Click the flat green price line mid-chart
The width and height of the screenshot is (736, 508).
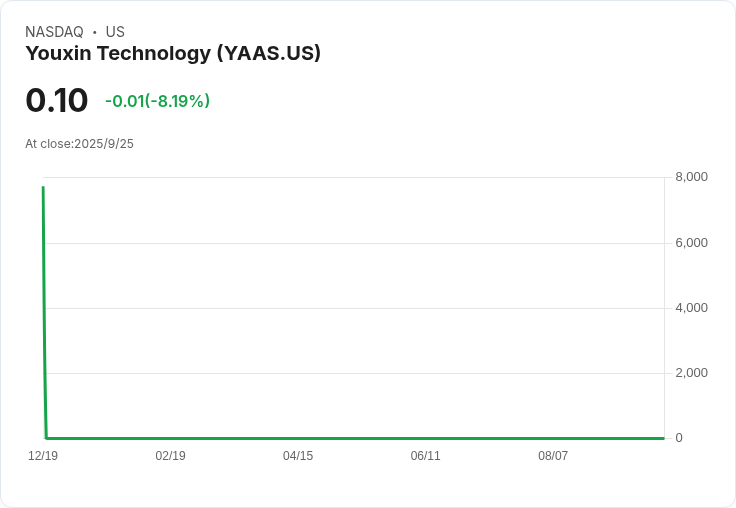tap(354, 438)
